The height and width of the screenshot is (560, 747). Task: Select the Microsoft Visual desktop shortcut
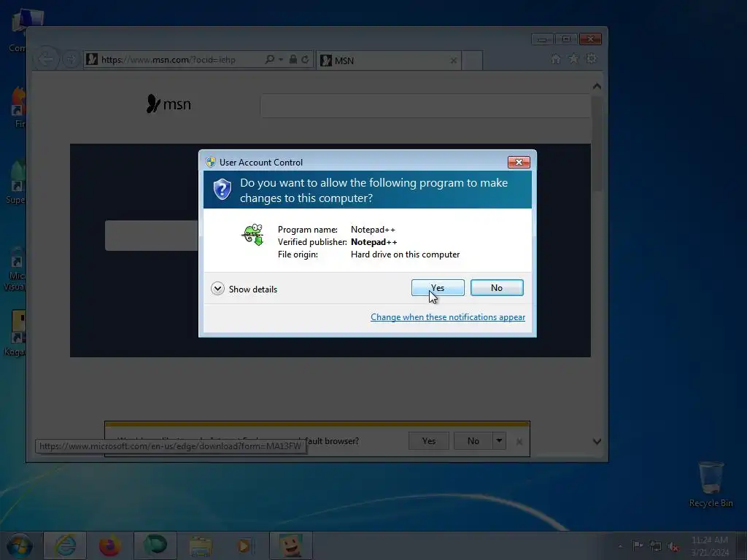pos(15,268)
